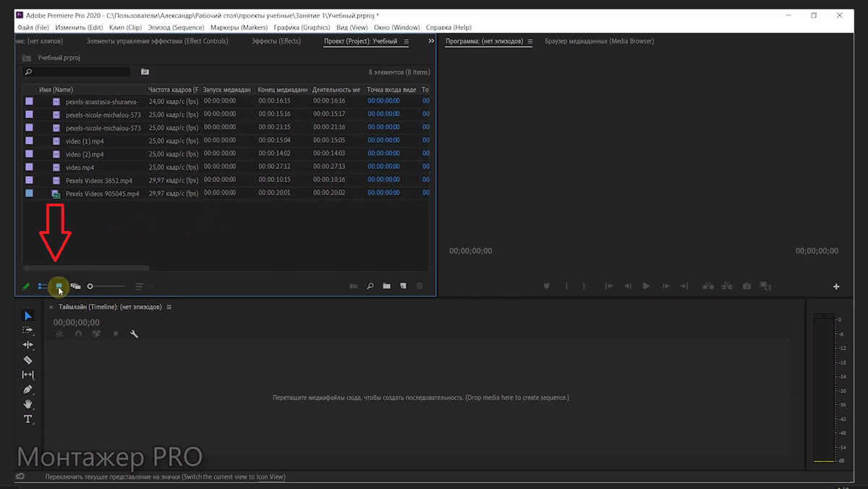Close the Timeline panel tab with x
Image resolution: width=868 pixels, height=489 pixels.
[x=51, y=307]
